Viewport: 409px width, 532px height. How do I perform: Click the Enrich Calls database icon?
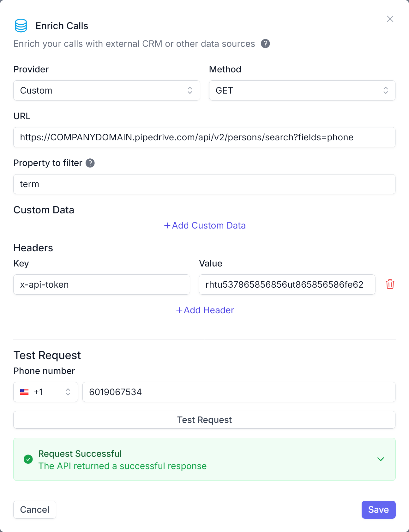coord(21,26)
